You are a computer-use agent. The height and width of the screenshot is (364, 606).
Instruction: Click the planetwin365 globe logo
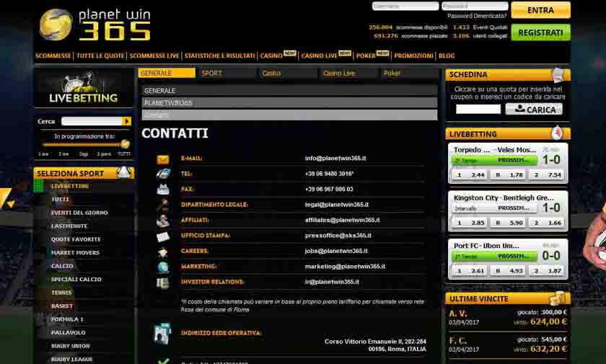point(56,25)
